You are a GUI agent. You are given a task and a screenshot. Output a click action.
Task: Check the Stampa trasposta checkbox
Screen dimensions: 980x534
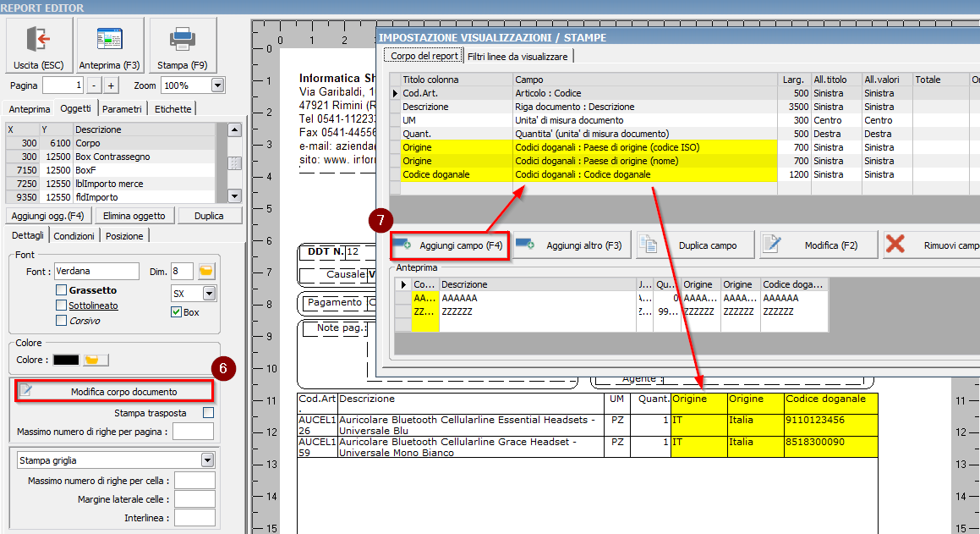[208, 413]
